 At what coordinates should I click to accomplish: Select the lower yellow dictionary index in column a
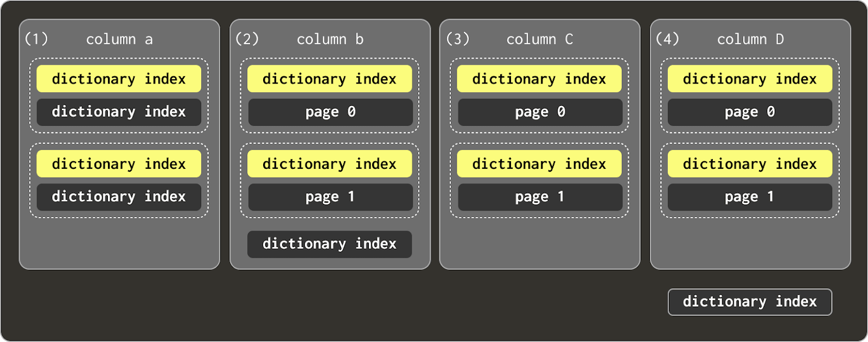pyautogui.click(x=119, y=164)
